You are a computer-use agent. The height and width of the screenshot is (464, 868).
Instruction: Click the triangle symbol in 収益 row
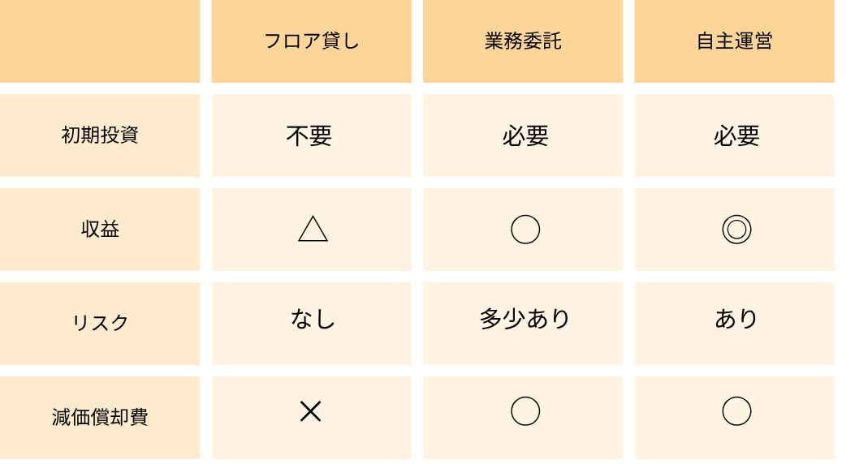[x=313, y=229]
